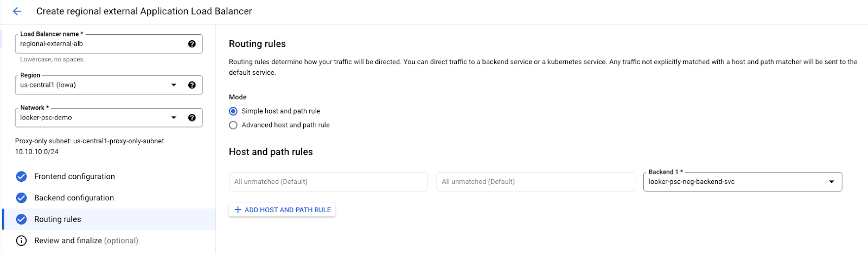Select Simple host and path rule
This screenshot has height=254, width=868.
coord(233,111)
